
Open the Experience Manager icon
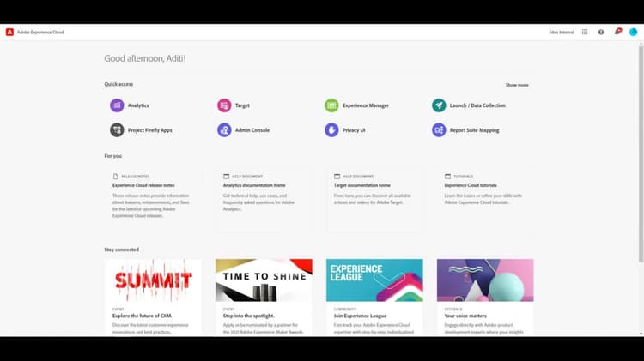331,105
